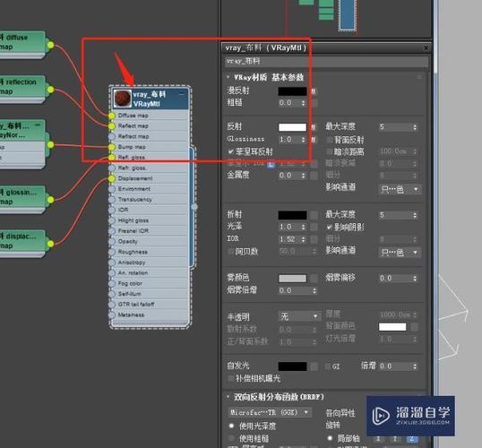Open the 折射 refraction color swatch

click(x=292, y=215)
